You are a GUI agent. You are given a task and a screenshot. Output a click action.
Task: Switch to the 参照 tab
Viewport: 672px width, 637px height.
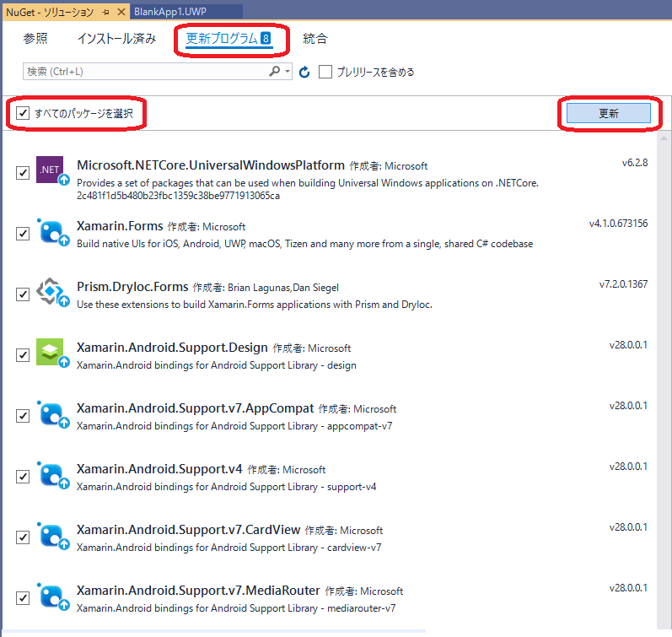(x=35, y=39)
